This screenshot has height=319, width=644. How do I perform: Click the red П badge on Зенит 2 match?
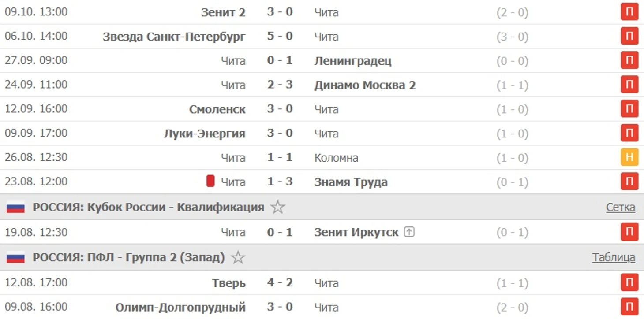[x=629, y=12]
